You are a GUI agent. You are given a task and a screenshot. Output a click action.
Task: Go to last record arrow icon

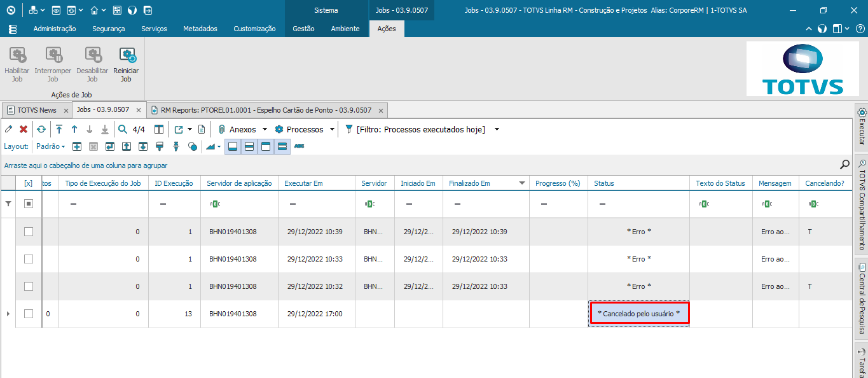(x=105, y=129)
